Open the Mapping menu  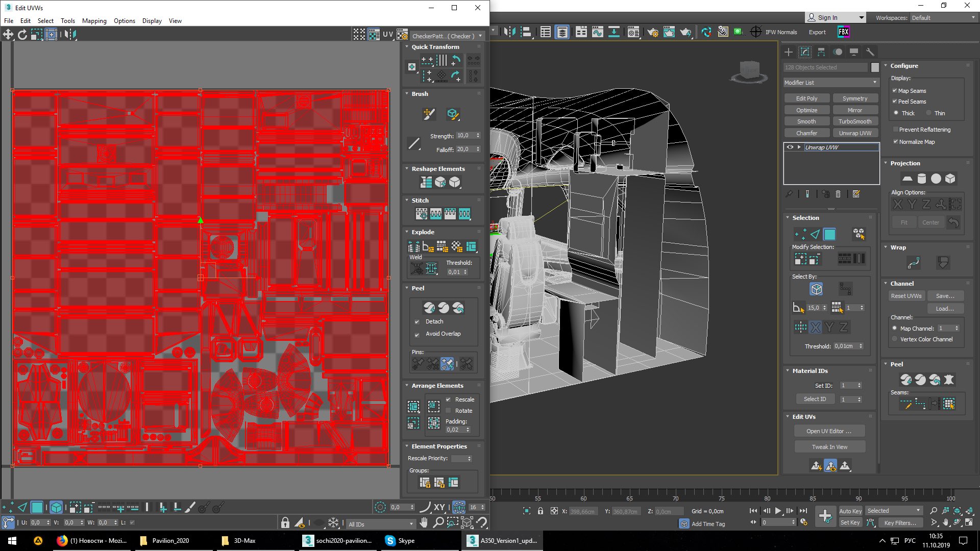pyautogui.click(x=94, y=21)
